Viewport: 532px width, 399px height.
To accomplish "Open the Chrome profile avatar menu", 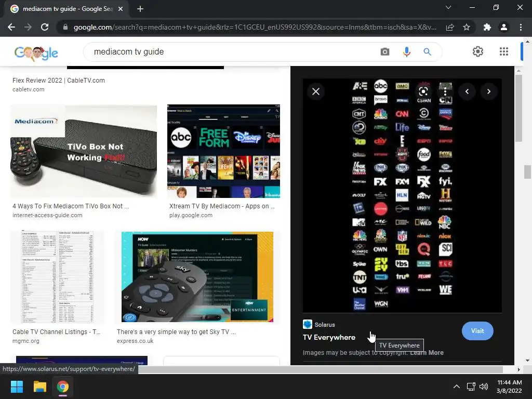I will pos(504,27).
